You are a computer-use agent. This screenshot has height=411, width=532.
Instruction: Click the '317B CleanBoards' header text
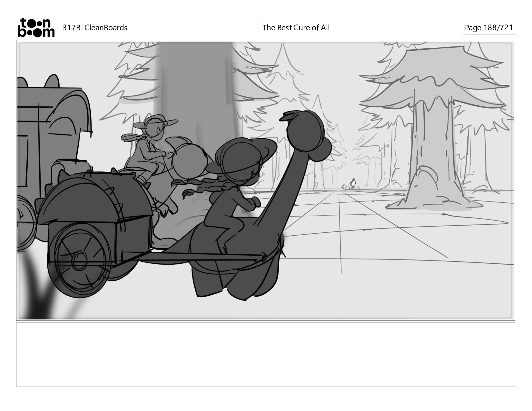click(95, 28)
